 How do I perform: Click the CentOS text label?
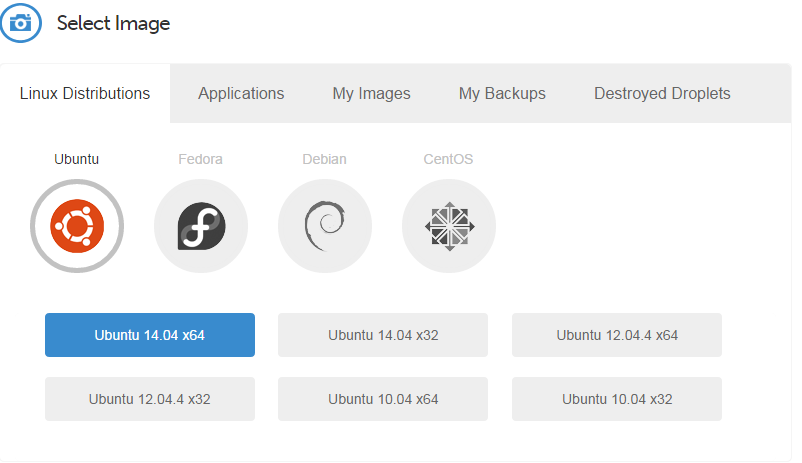click(x=448, y=159)
